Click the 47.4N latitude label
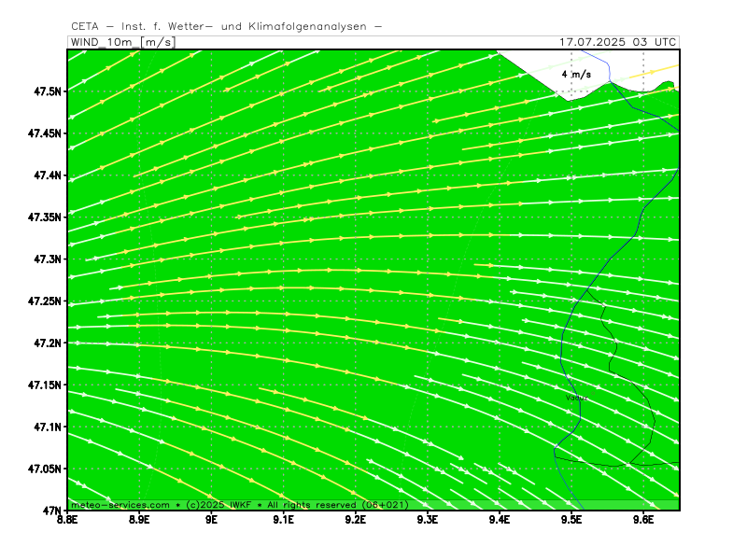The image size is (747, 560). 48,175
